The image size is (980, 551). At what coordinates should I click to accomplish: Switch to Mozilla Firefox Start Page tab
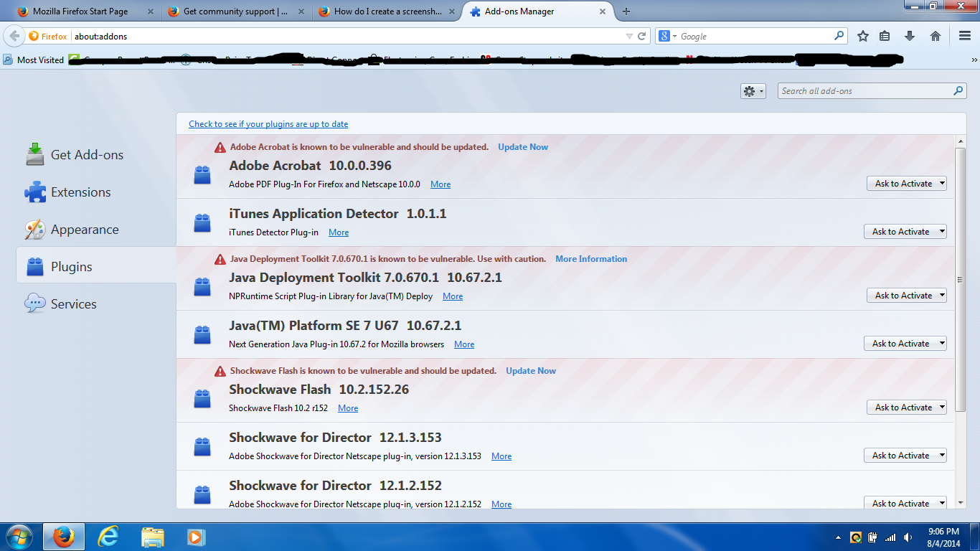coord(86,11)
